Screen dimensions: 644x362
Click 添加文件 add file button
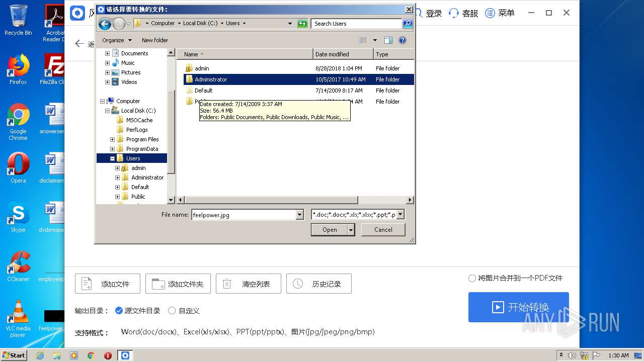click(x=108, y=284)
